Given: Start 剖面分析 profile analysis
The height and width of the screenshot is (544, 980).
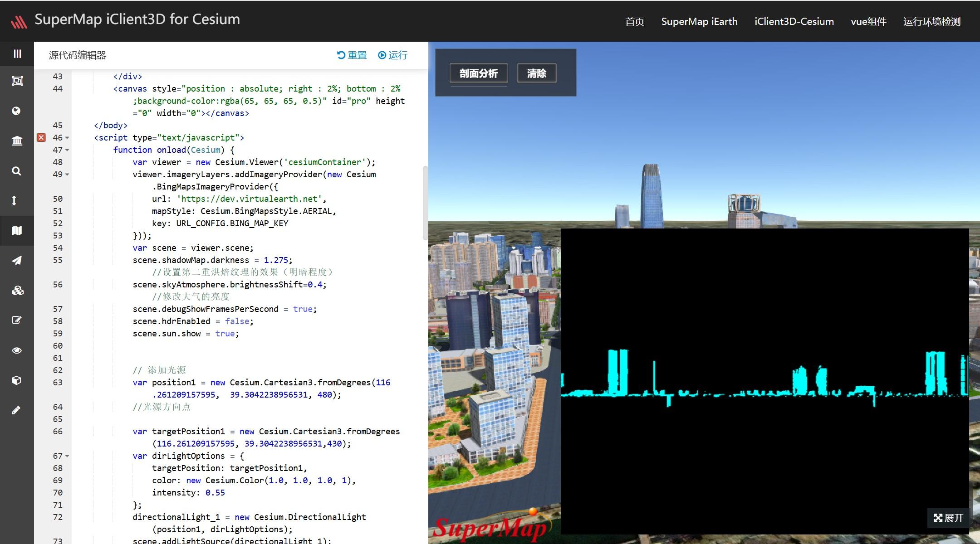Looking at the screenshot, I should (479, 73).
